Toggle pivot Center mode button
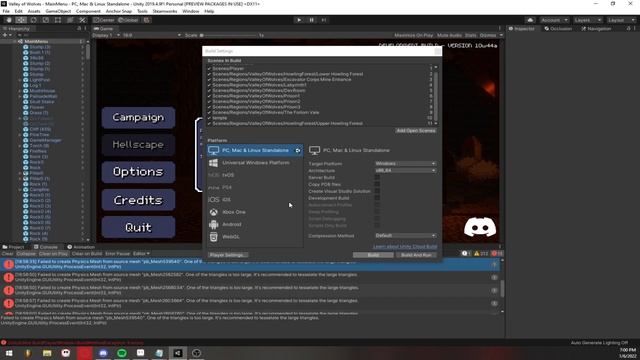 [104, 20]
